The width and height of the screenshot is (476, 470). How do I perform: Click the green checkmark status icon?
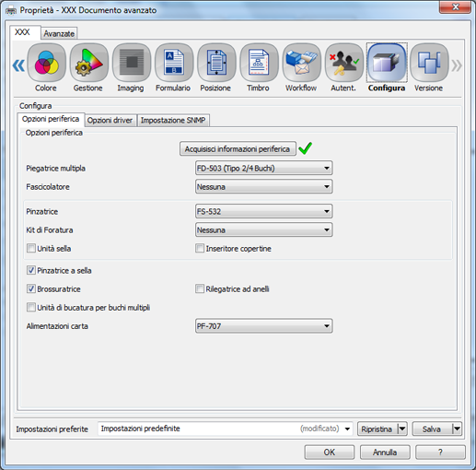[x=306, y=148]
